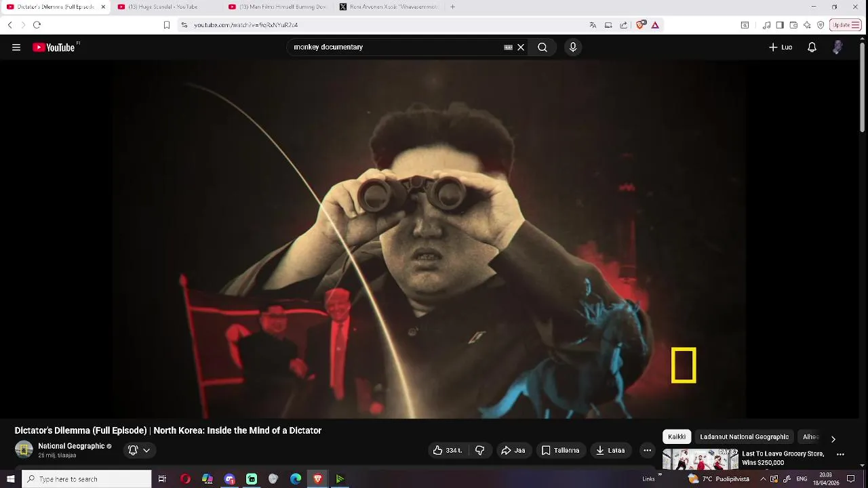Dislike the video with thumbs down
The height and width of the screenshot is (488, 868).
pos(479,450)
